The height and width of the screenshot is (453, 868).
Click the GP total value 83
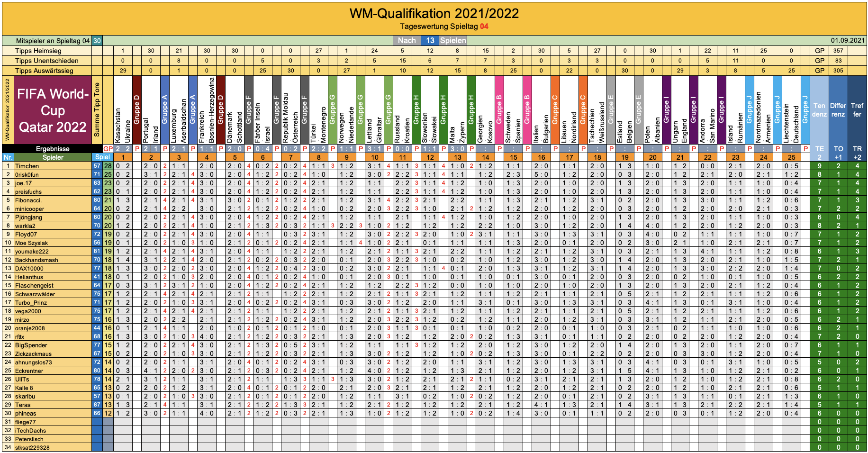[x=839, y=61]
